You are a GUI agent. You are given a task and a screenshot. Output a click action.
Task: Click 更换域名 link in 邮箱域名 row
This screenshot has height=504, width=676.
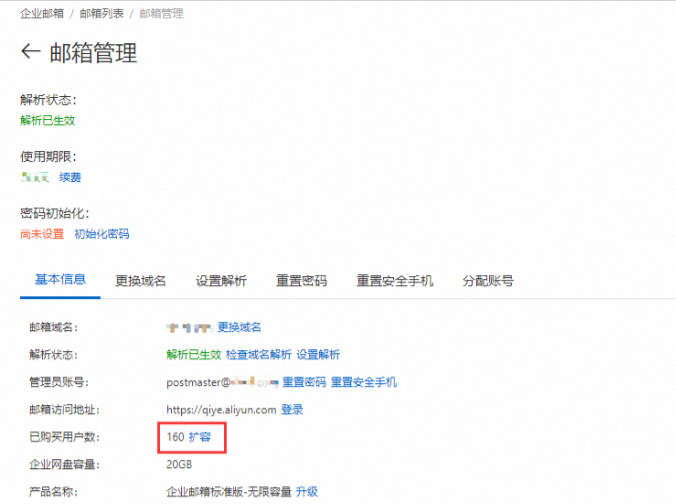[239, 327]
